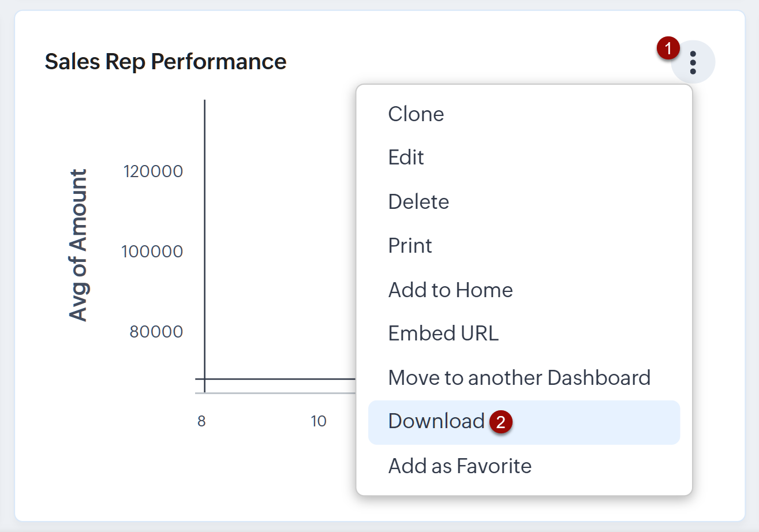Click the 100000 y-axis value
Image resolution: width=759 pixels, height=532 pixels.
pos(153,252)
